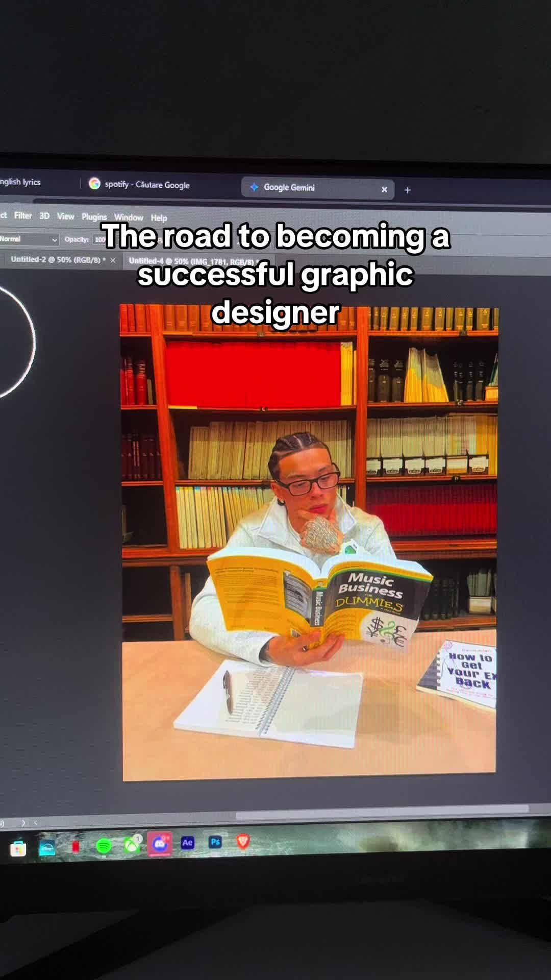551x980 pixels.
Task: Open the Help menu
Action: coord(159,218)
